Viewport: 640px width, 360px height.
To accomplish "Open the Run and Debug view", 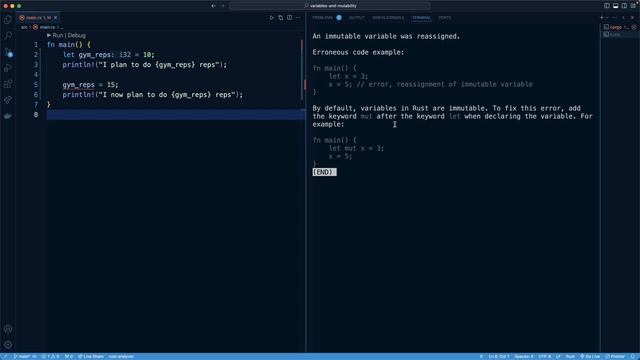I will pos(8,68).
